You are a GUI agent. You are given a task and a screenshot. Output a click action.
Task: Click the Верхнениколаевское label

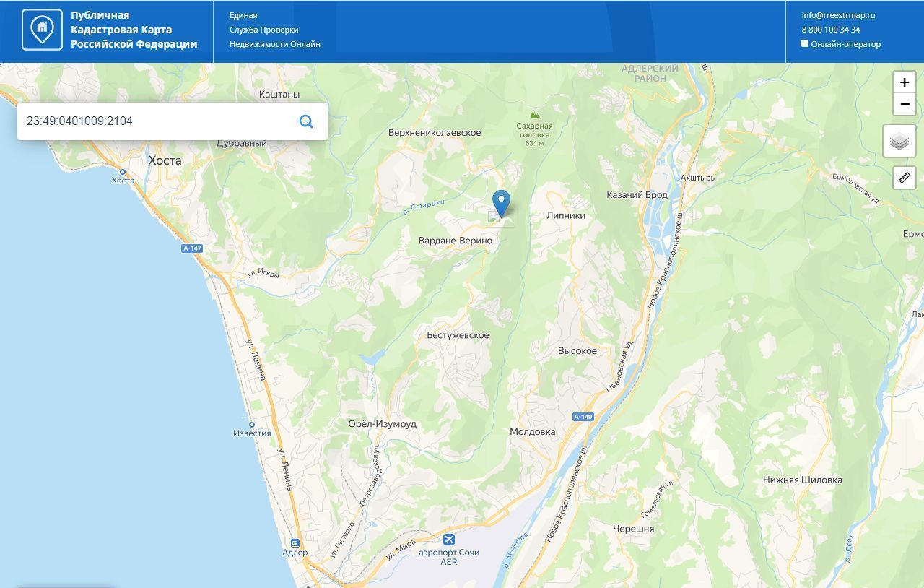[435, 133]
